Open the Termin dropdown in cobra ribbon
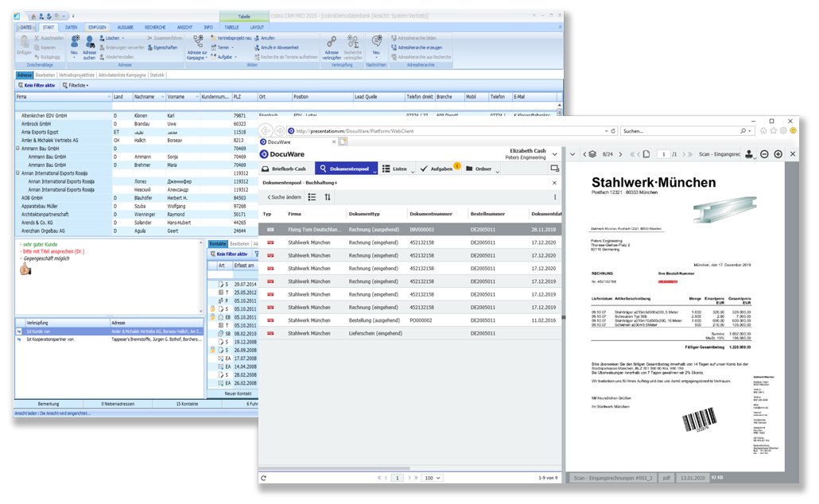 click(x=223, y=48)
